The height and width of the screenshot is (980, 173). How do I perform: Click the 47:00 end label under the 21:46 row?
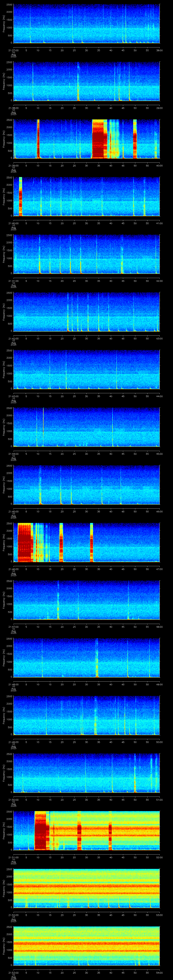[x=159, y=569]
